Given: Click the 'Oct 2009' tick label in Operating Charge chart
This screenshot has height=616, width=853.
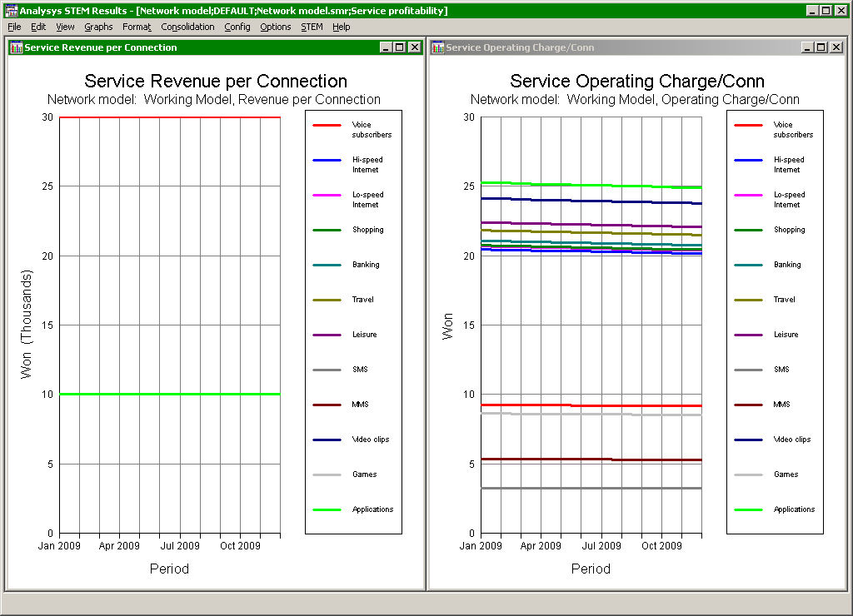Looking at the screenshot, I should [661, 546].
